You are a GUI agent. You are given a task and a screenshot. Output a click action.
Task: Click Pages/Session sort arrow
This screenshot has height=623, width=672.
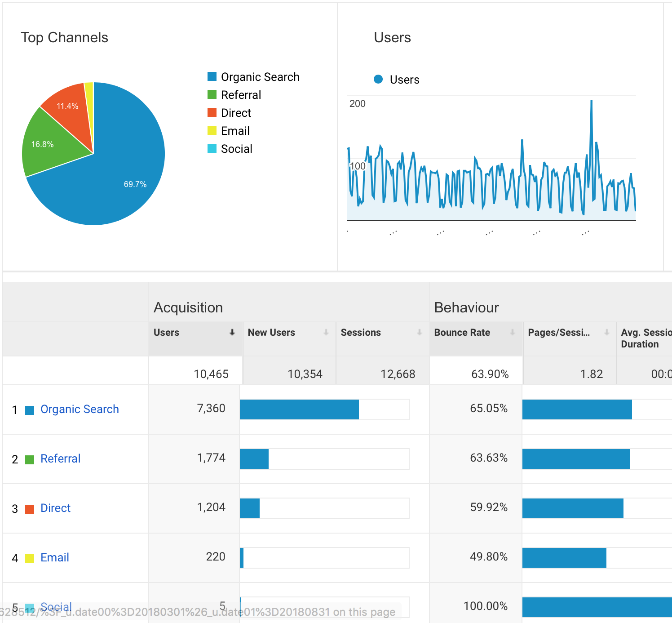[x=607, y=332]
